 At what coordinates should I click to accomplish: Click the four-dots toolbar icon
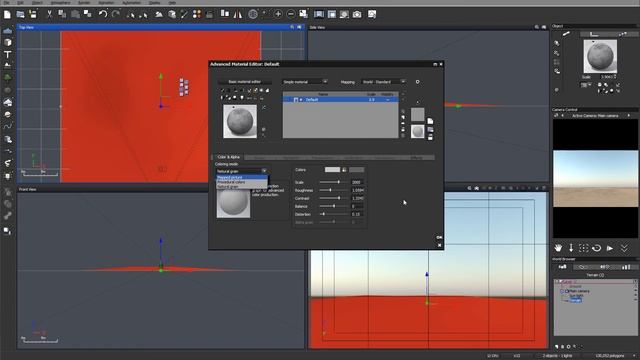tap(197, 14)
